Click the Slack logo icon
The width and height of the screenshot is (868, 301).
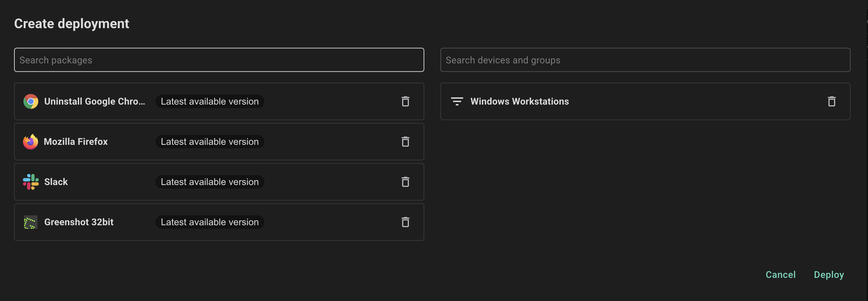point(30,182)
